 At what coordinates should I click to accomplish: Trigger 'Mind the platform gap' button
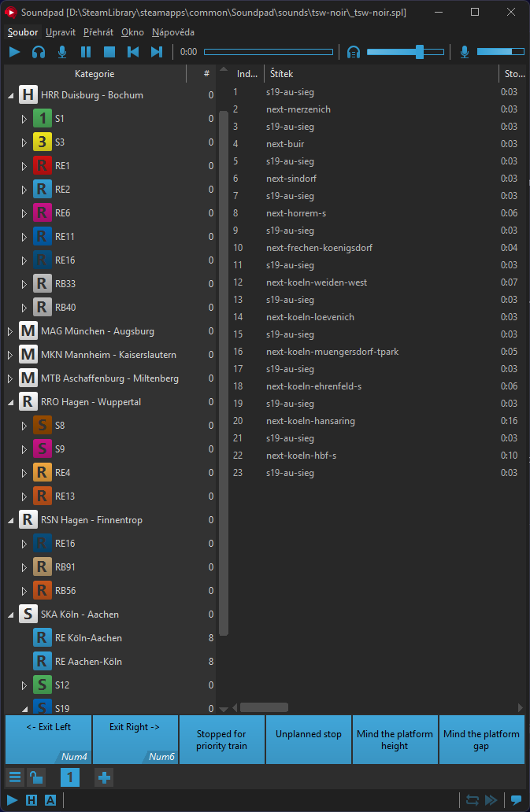[481, 740]
